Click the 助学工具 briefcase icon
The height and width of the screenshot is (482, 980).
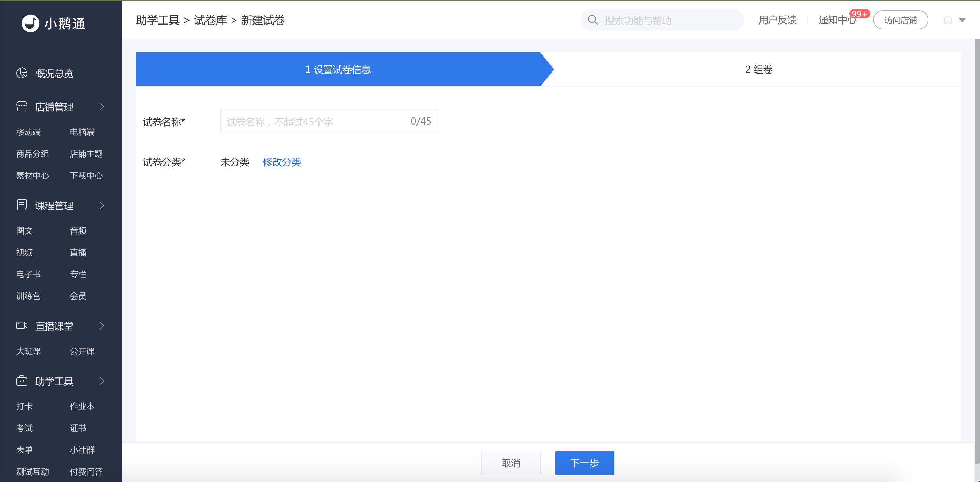point(22,381)
